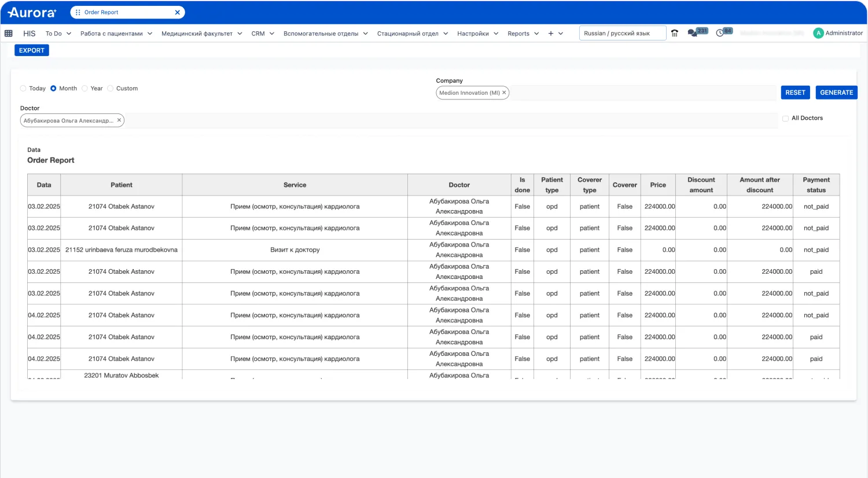This screenshot has height=478, width=868.
Task: Open the Настройки menu
Action: pos(476,33)
